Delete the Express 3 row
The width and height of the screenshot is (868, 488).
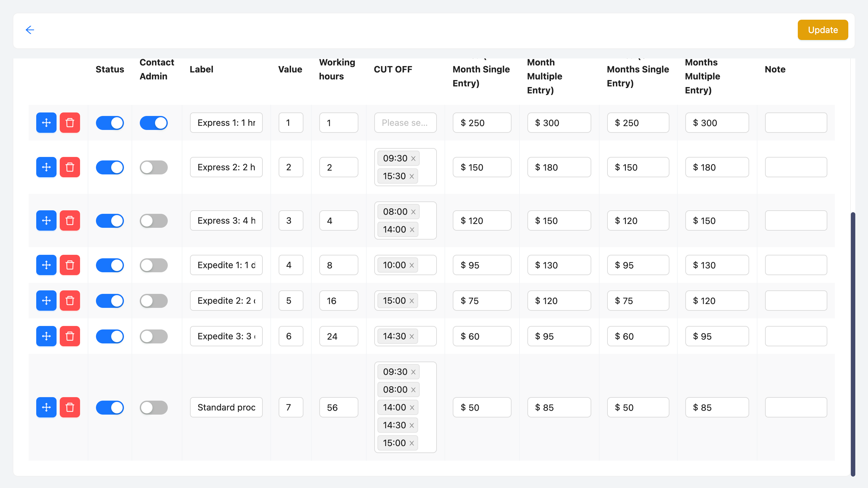tap(70, 221)
